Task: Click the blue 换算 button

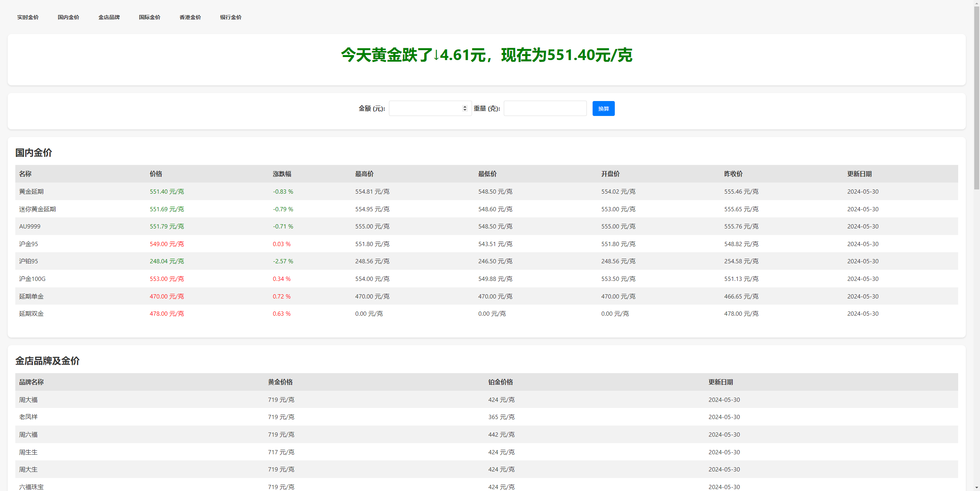Action: [603, 109]
